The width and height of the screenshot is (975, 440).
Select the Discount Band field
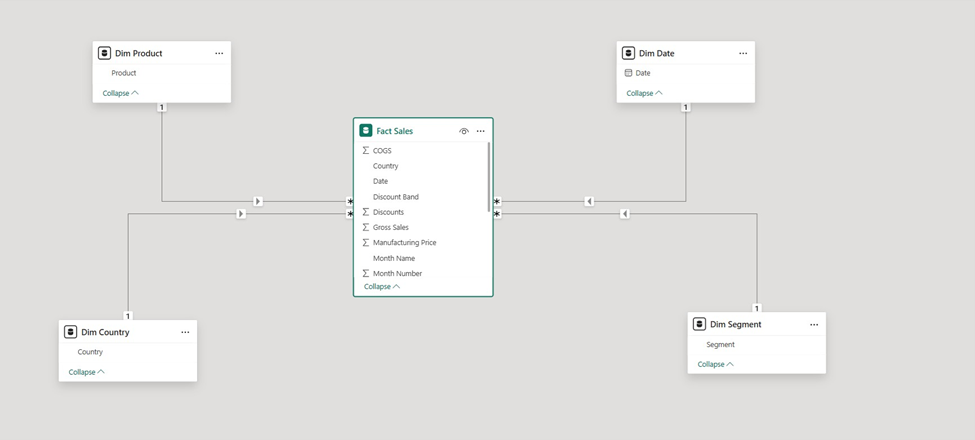tap(395, 197)
